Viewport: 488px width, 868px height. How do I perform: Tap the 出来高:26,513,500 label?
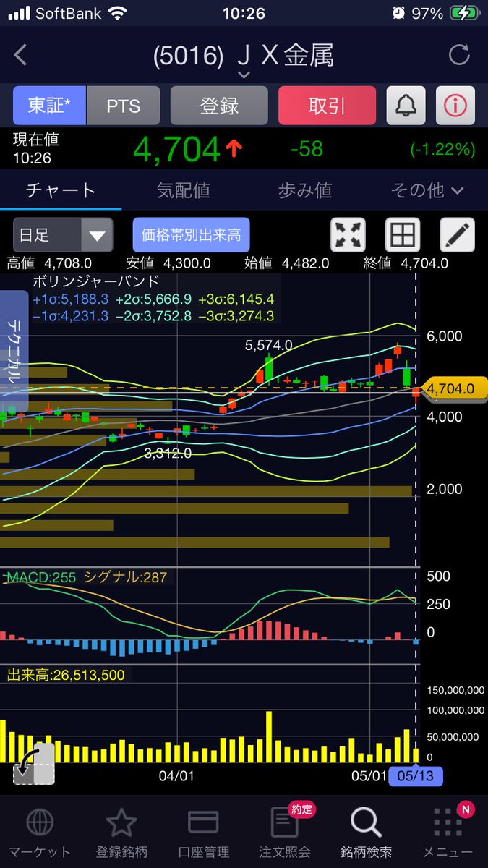click(x=66, y=675)
